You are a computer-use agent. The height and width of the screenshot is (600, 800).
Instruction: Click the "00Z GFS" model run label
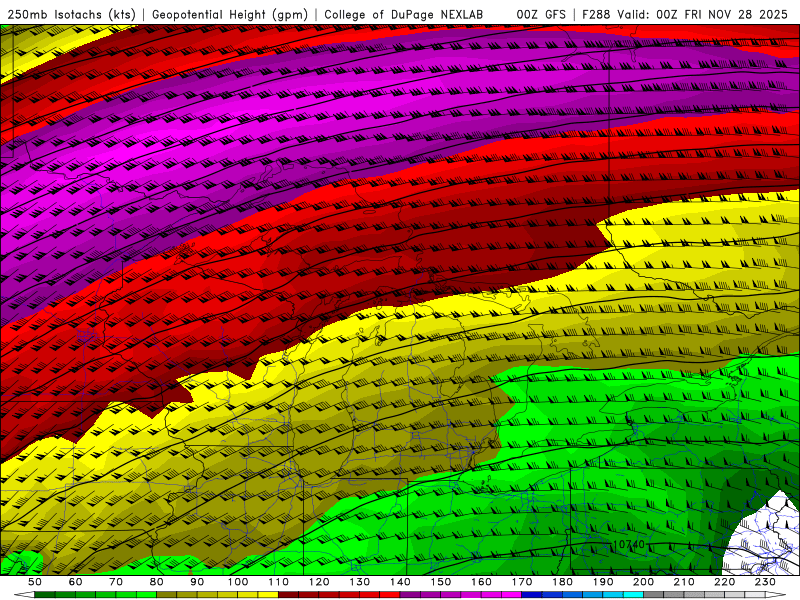coord(541,15)
